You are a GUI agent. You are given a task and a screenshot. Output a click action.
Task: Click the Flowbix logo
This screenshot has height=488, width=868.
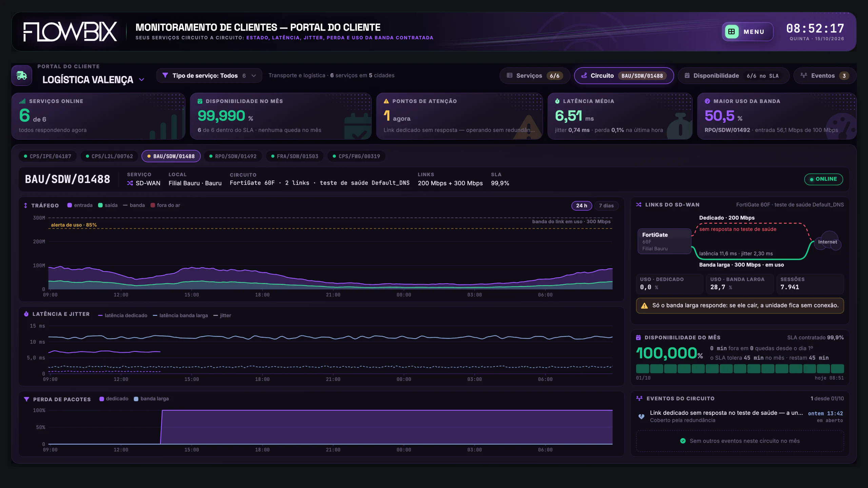70,32
